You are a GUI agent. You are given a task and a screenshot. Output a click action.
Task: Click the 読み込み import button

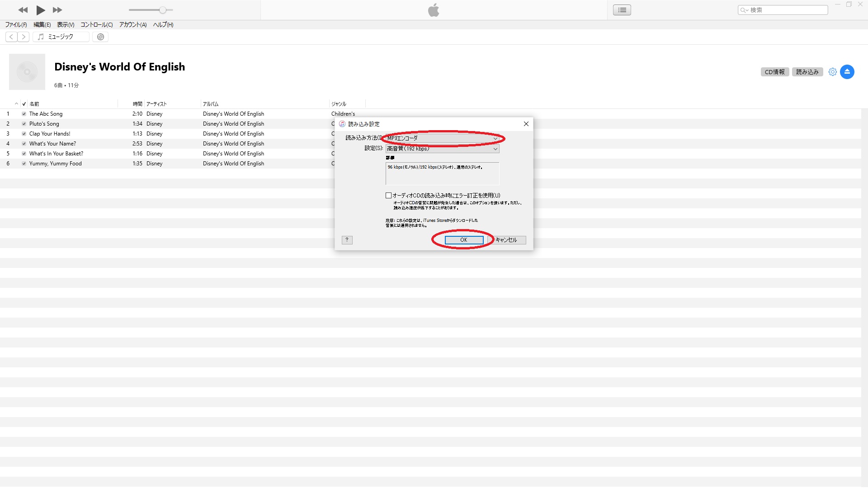[x=807, y=72]
